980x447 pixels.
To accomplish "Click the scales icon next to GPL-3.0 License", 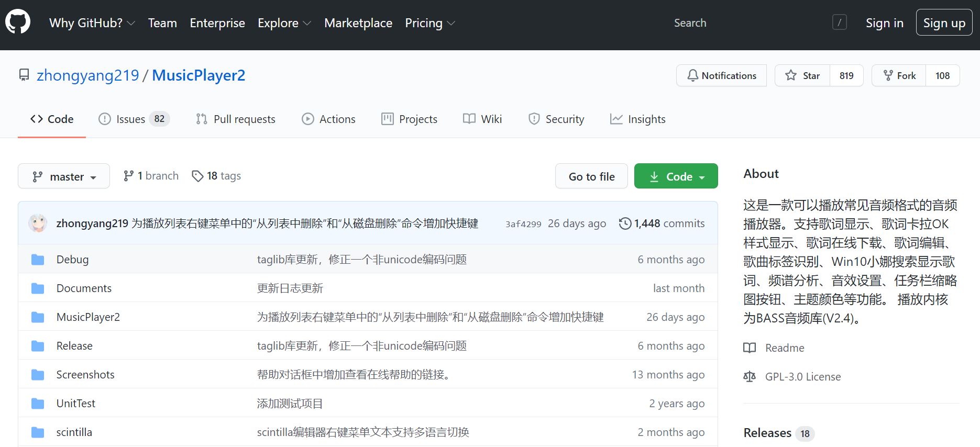I will coord(750,377).
